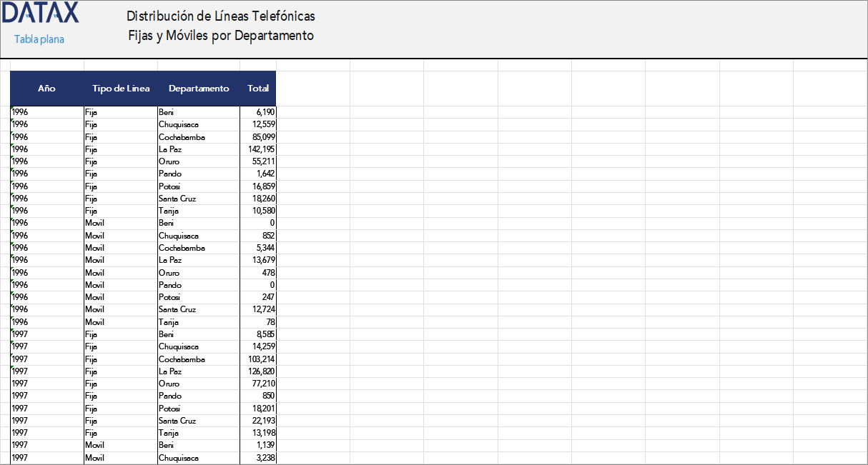Click the DATAX logo
Viewport: 868px width, 465px height.
(40, 13)
